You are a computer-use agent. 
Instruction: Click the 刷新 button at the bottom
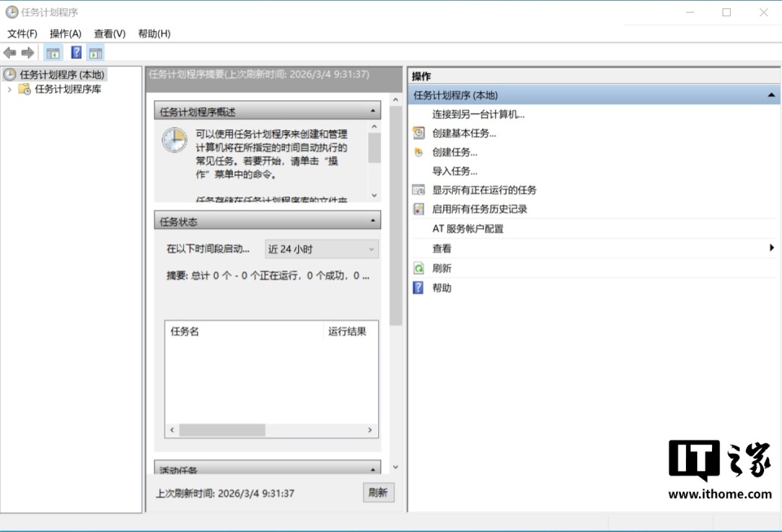[x=378, y=492]
